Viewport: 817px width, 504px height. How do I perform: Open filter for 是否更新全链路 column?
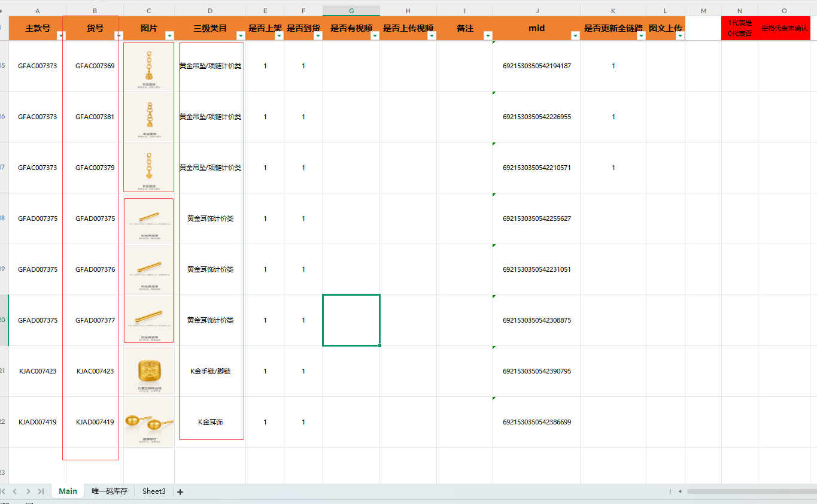641,36
